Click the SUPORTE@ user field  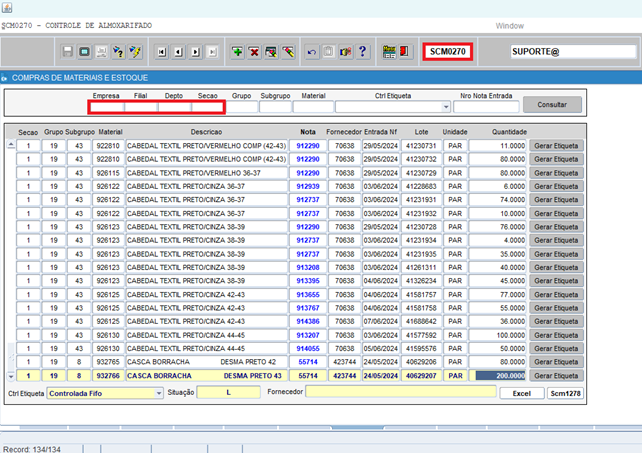573,52
